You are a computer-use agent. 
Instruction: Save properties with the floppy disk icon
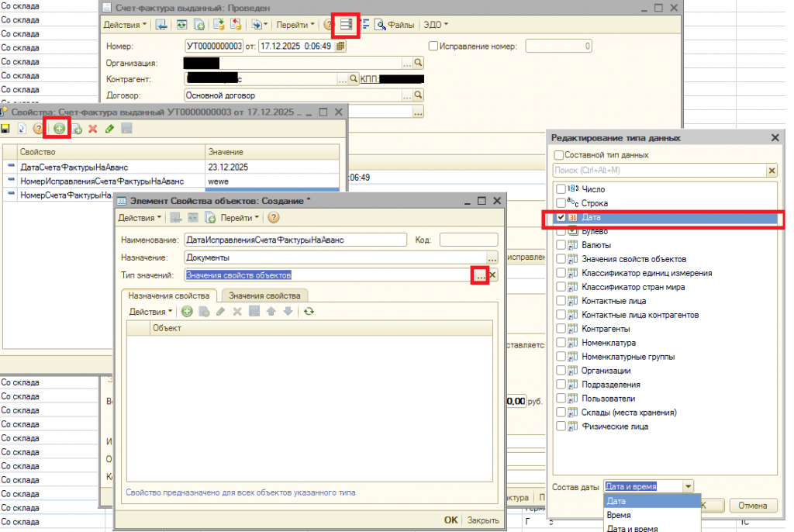coord(5,129)
